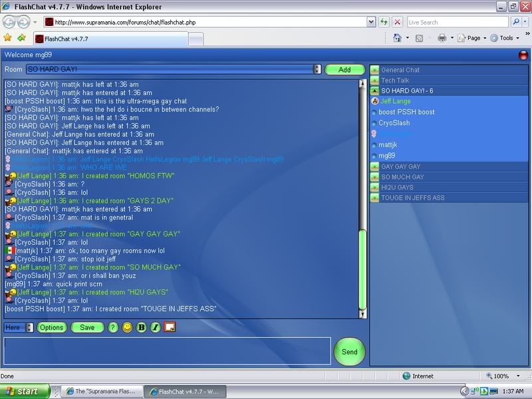Click the Options button

tap(52, 327)
